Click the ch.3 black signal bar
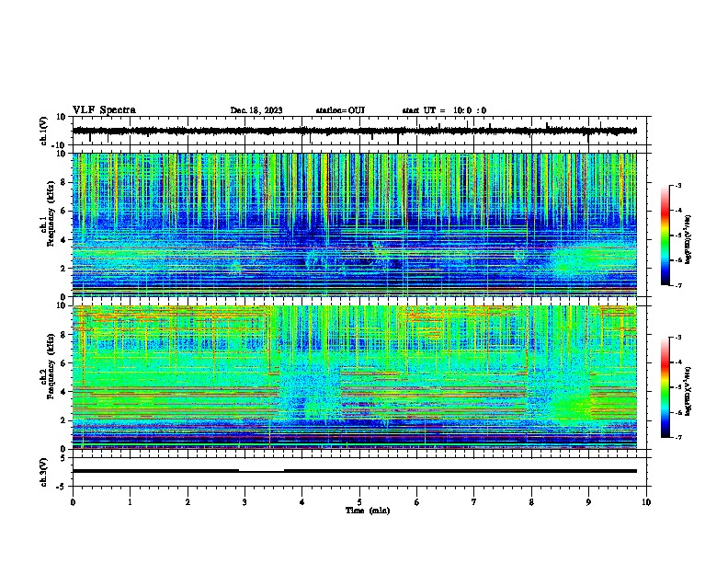 tap(355, 471)
